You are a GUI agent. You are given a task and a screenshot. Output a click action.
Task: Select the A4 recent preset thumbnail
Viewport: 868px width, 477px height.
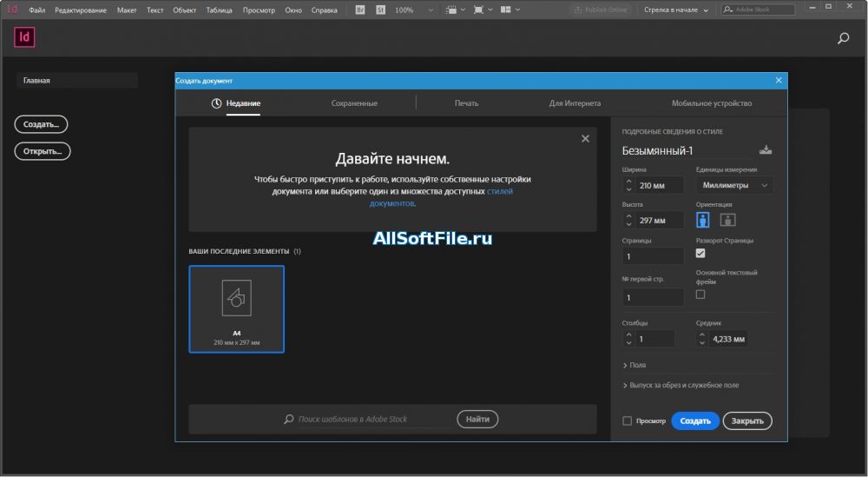pos(236,309)
